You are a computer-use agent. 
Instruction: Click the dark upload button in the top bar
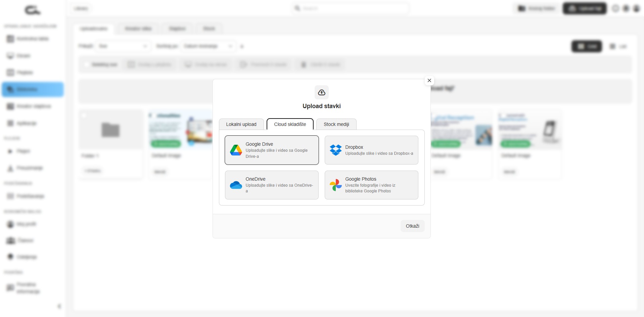[585, 8]
